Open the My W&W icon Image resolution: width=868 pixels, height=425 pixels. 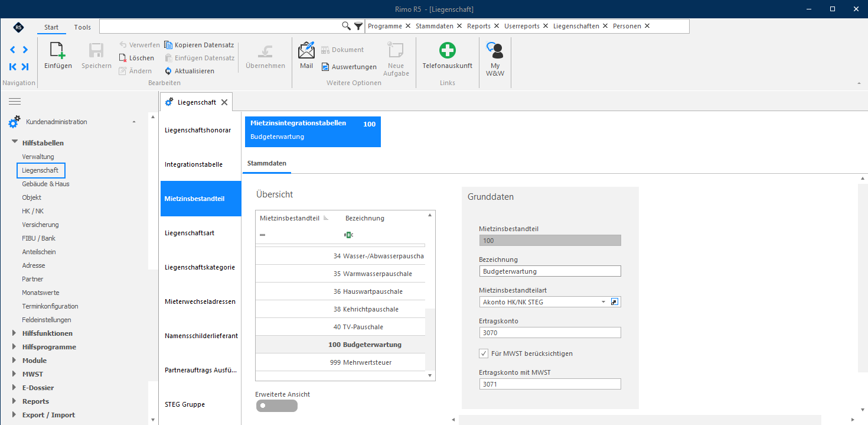pos(495,50)
